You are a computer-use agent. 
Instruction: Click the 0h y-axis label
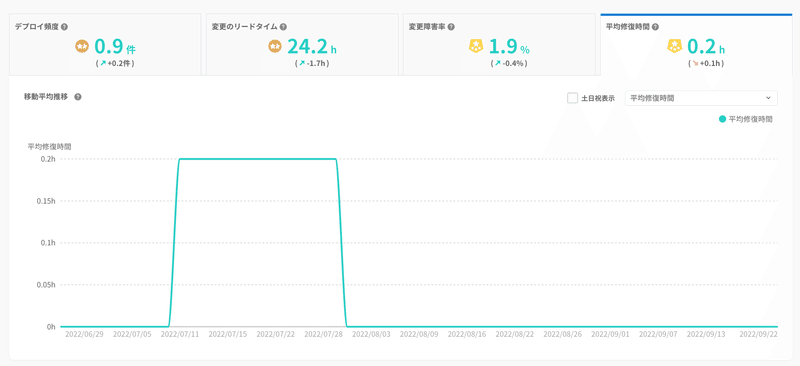pos(51,327)
